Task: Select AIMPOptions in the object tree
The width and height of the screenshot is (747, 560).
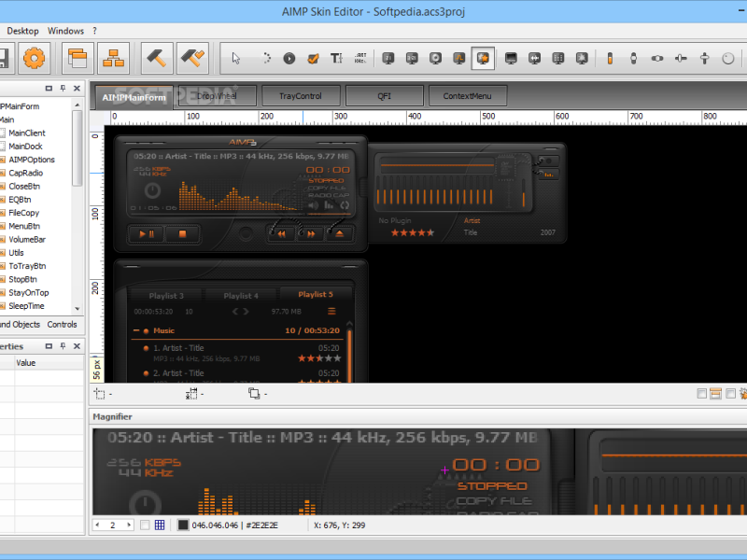Action: [32, 160]
